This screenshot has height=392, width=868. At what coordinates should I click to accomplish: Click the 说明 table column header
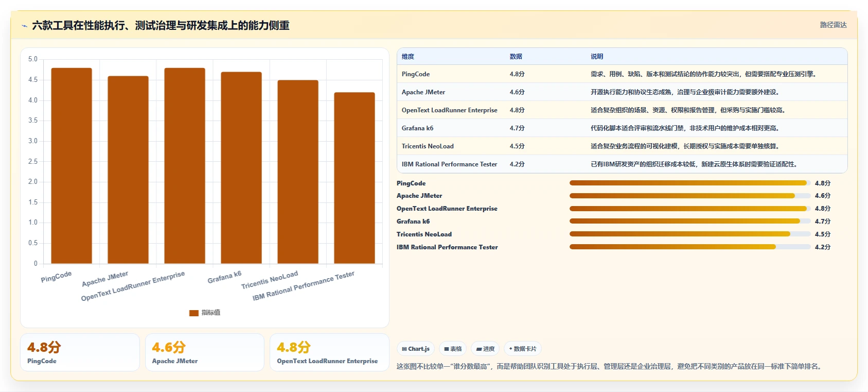(x=597, y=57)
